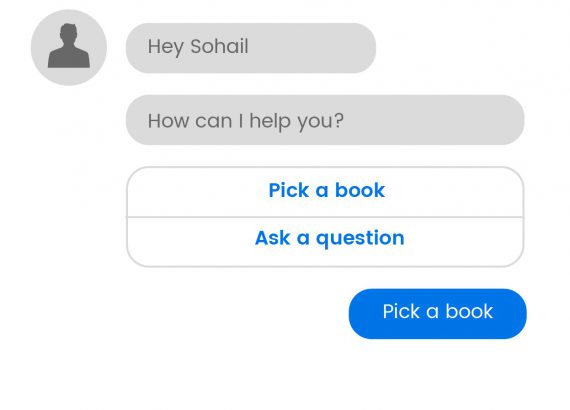Tap the gray person silhouette avatar
The height and width of the screenshot is (410, 570).
[69, 48]
